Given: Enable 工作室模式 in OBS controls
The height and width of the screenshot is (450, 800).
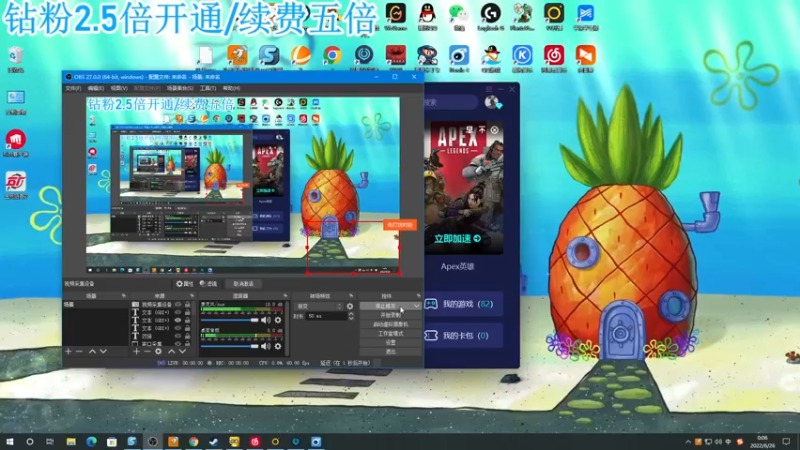Looking at the screenshot, I should pos(390,334).
